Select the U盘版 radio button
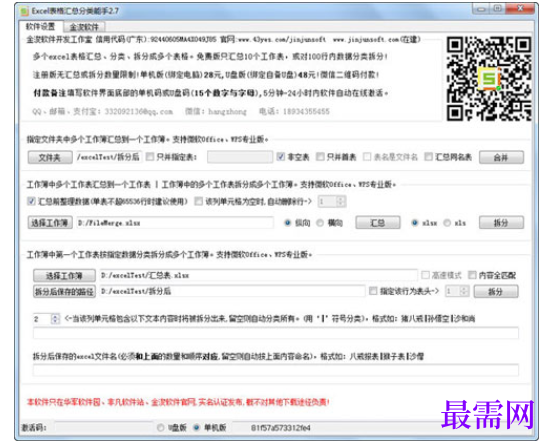Viewport: 553px width, 446px height. pos(161,428)
